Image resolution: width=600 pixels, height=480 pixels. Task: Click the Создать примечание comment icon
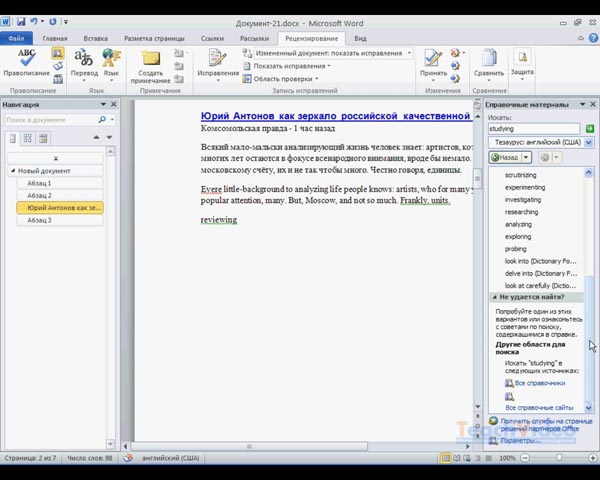click(x=151, y=64)
